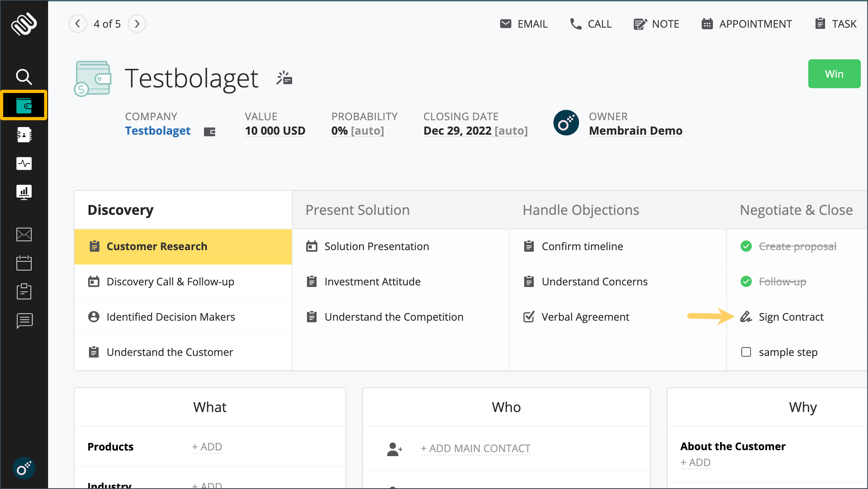Open the Investment Attitude step
868x489 pixels.
(x=401, y=282)
